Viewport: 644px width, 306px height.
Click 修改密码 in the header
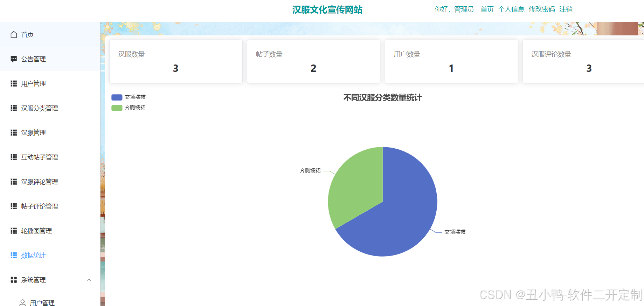pos(542,9)
